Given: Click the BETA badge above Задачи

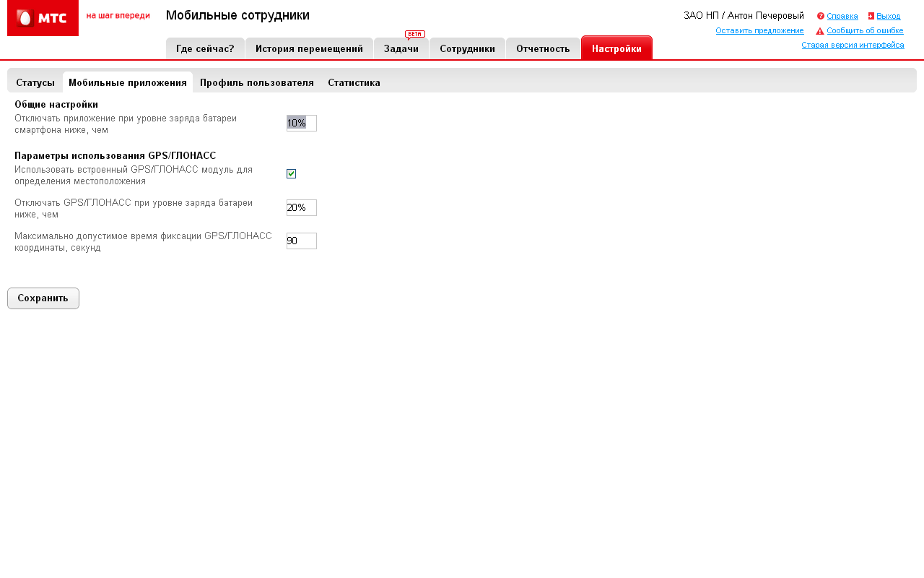Looking at the screenshot, I should tap(415, 34).
